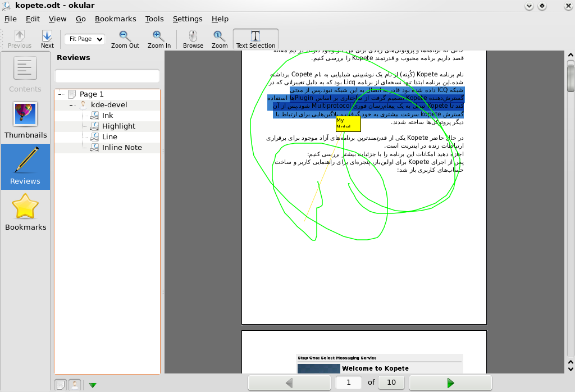Viewport: 575px width, 392px height.
Task: Select the Highlight annotation entry
Action: pyautogui.click(x=107, y=126)
